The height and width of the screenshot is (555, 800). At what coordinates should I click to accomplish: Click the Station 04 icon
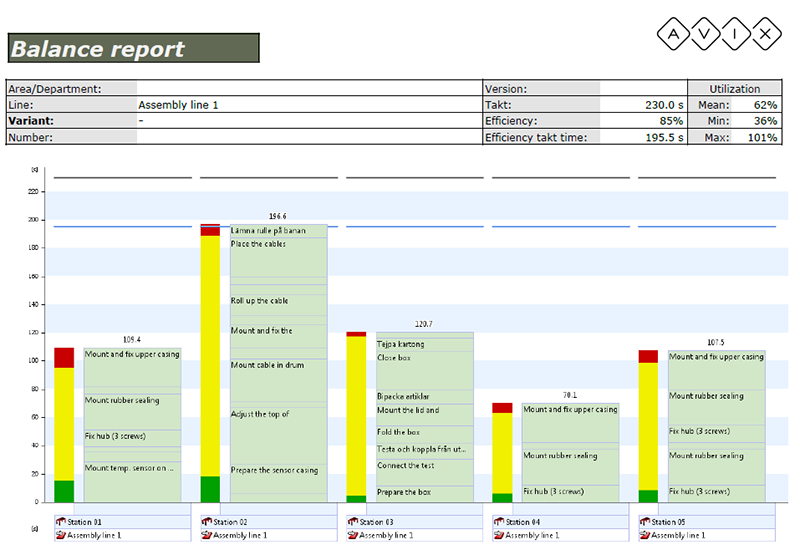[498, 522]
